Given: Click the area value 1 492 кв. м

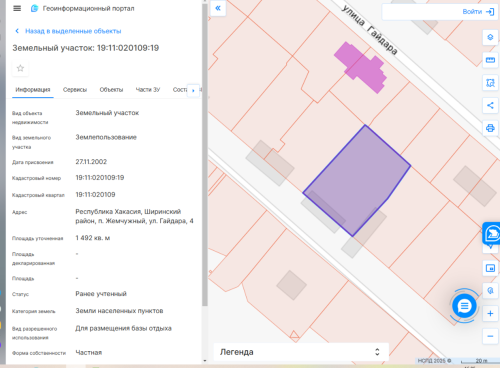Looking at the screenshot, I should click(x=93, y=238).
